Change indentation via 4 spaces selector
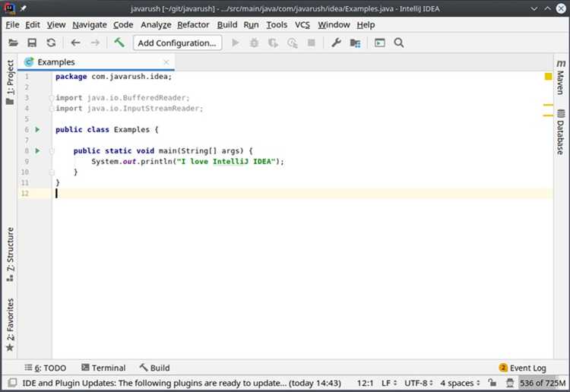570x392 pixels. pyautogui.click(x=461, y=383)
